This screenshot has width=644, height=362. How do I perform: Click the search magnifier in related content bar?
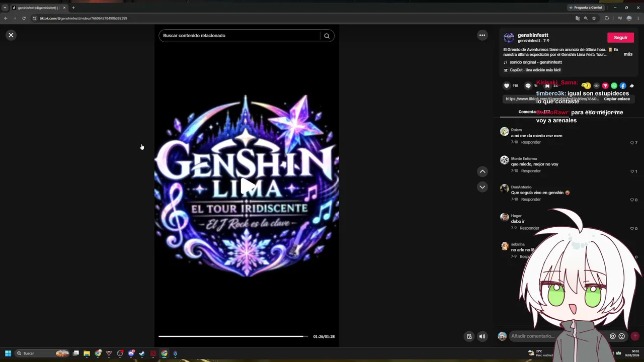[327, 36]
